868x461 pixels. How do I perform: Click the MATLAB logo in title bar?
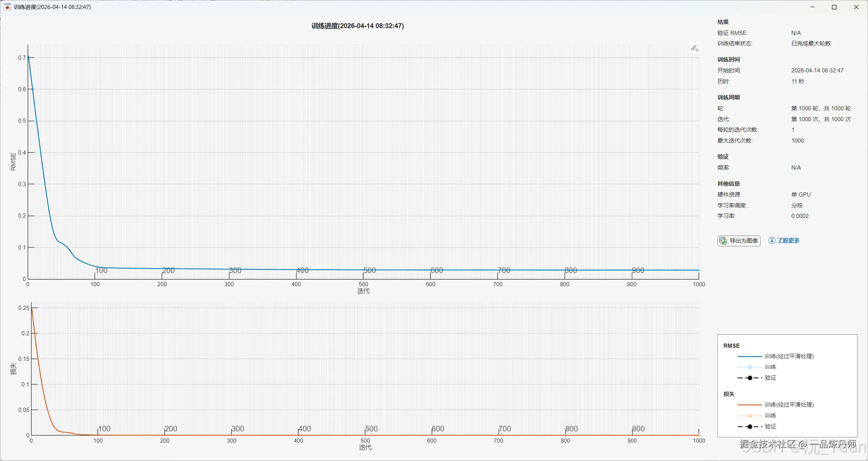click(7, 7)
